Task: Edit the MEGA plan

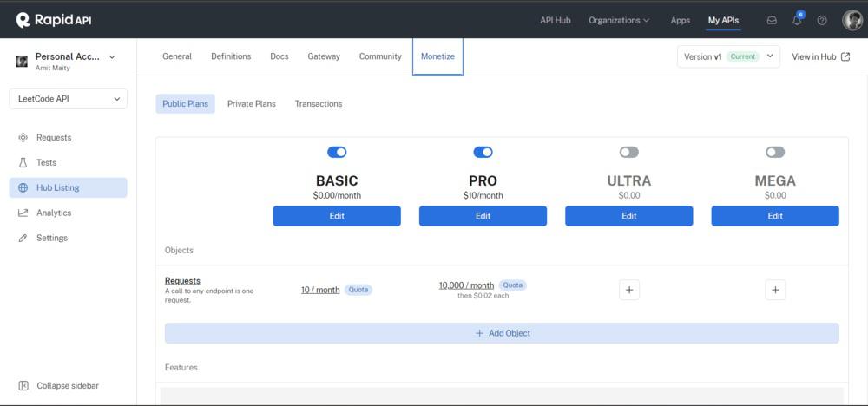Action: (x=775, y=216)
